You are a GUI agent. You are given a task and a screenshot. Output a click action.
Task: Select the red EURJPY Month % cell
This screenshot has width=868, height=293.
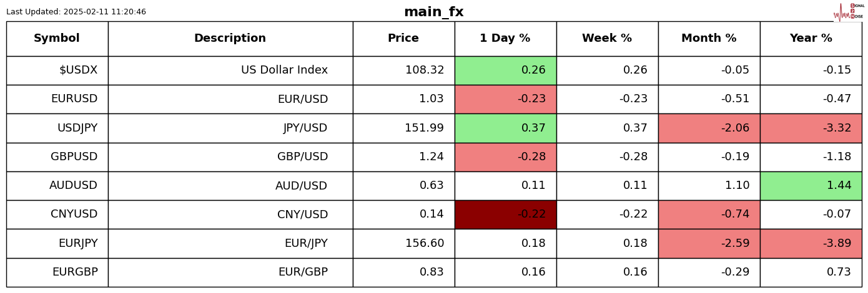coord(709,243)
